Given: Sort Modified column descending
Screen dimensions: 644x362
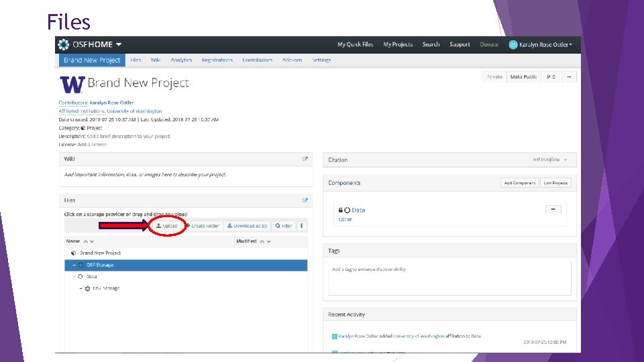Looking at the screenshot, I should tap(268, 241).
